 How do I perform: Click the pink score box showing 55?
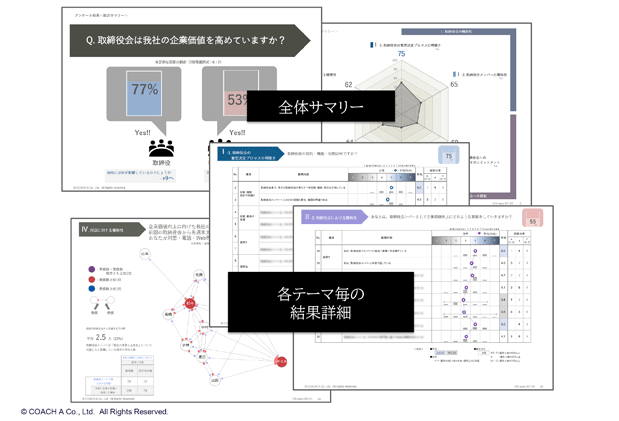pos(533,219)
